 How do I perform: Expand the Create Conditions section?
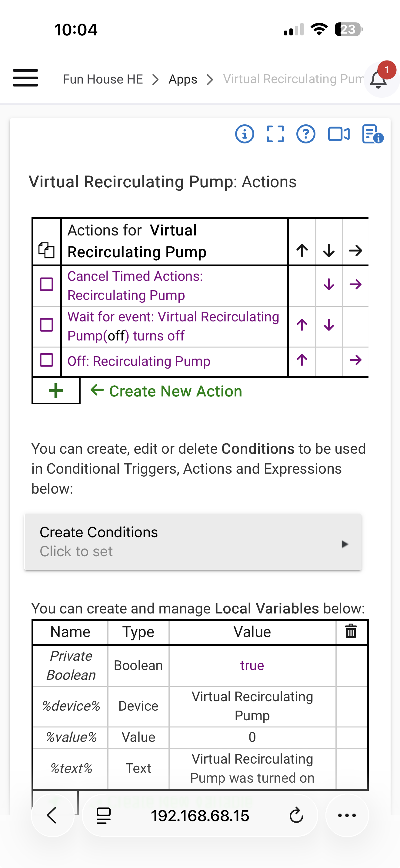pyautogui.click(x=193, y=542)
